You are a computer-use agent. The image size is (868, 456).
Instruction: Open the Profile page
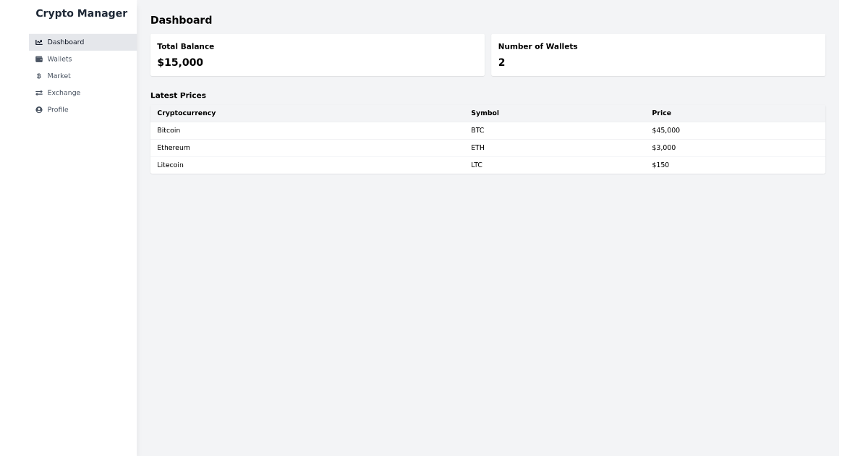click(x=58, y=109)
